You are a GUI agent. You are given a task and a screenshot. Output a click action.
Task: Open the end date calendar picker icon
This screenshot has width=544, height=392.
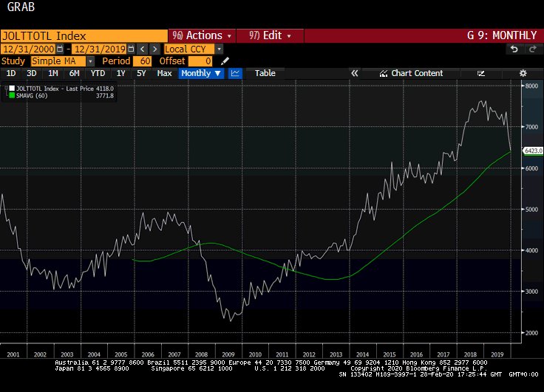(x=131, y=49)
